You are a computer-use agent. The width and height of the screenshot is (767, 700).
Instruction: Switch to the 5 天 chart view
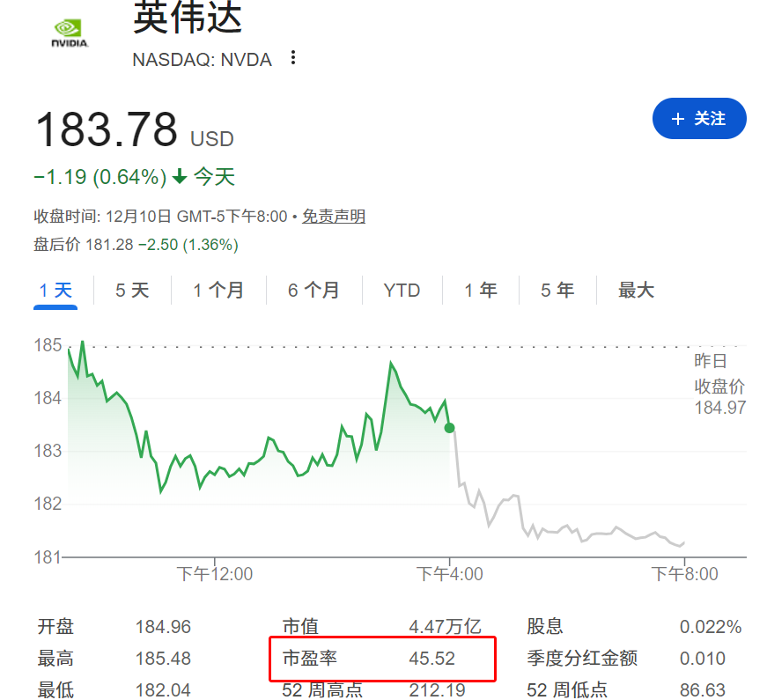(132, 290)
